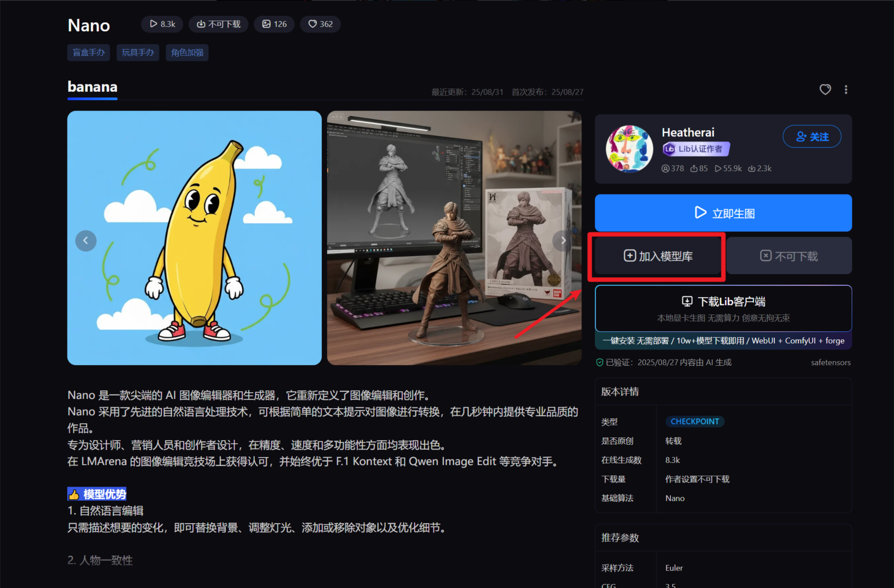Click the 已验证 verification shield
This screenshot has width=894, height=588.
pos(599,362)
